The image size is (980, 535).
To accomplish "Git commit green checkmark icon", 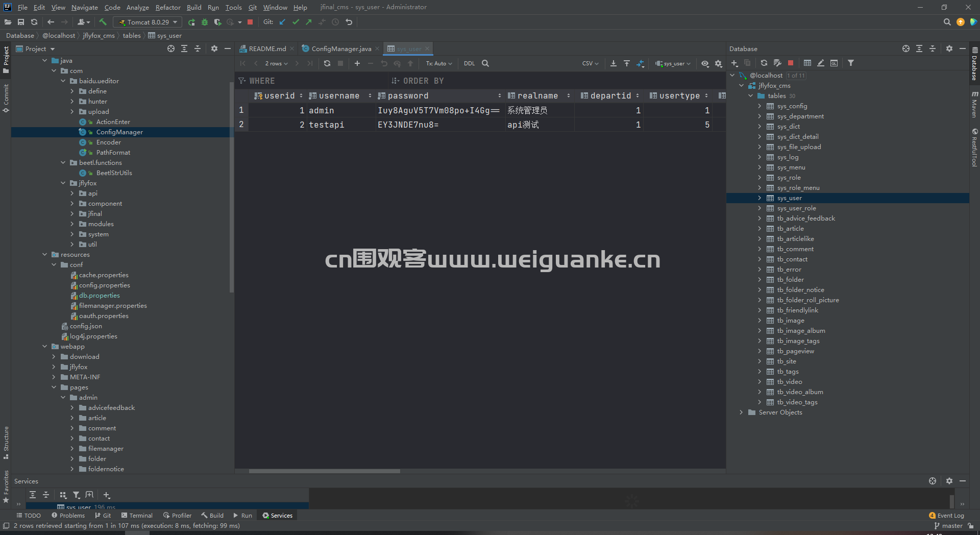I will [296, 22].
